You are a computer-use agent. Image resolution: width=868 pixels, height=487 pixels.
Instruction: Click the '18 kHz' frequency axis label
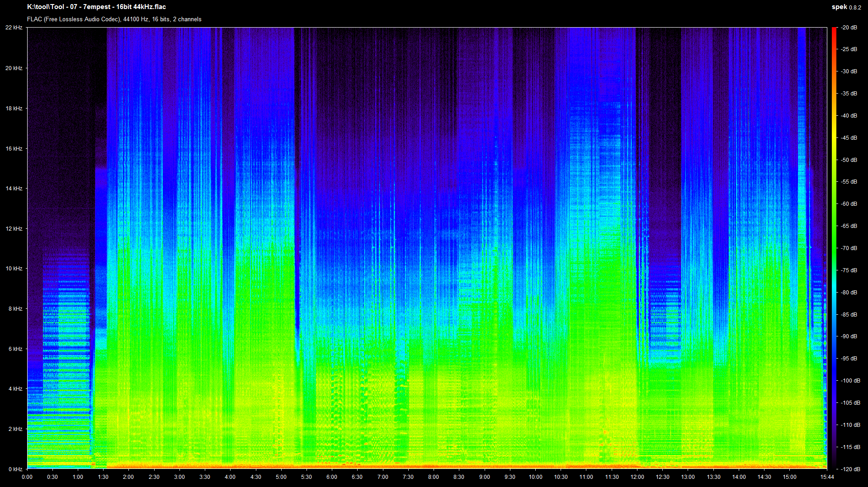pyautogui.click(x=14, y=109)
